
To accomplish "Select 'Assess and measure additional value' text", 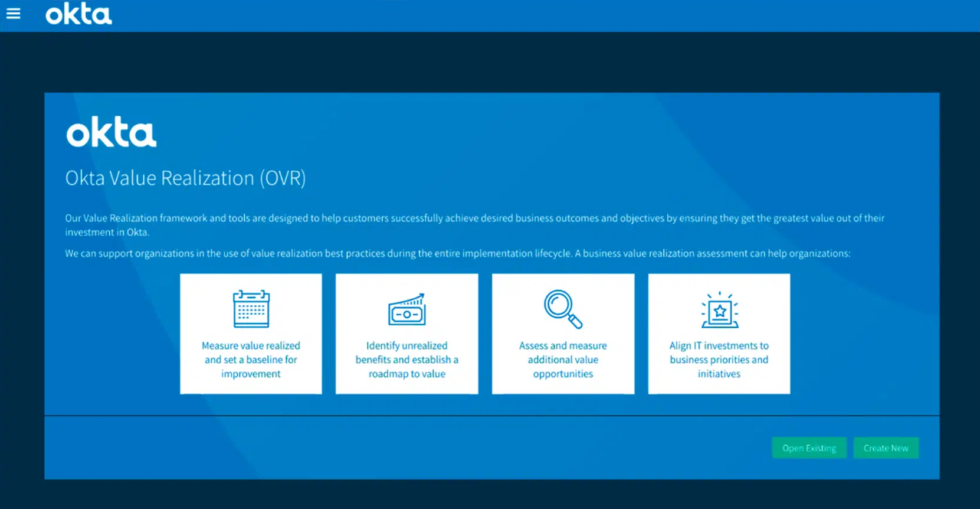I will [563, 360].
